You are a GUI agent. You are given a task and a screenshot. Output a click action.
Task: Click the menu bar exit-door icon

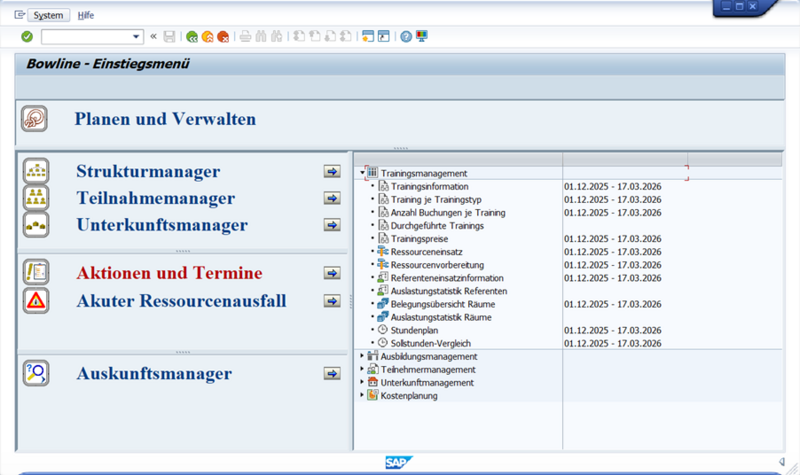(19, 15)
